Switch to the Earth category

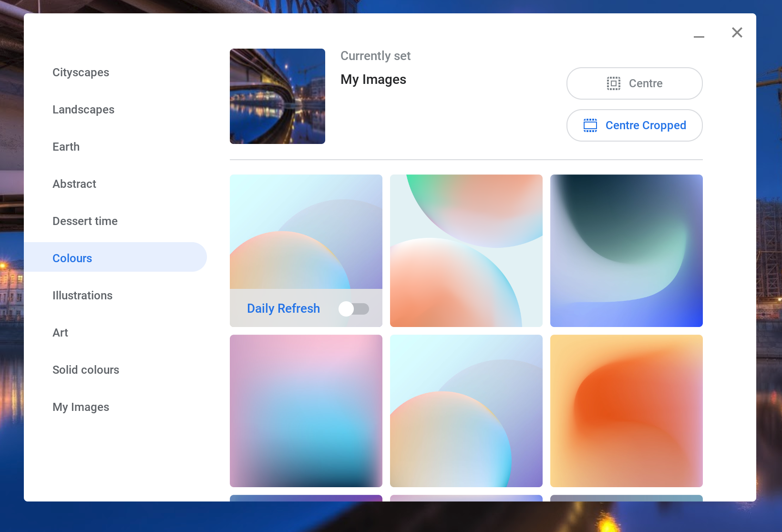tap(66, 147)
